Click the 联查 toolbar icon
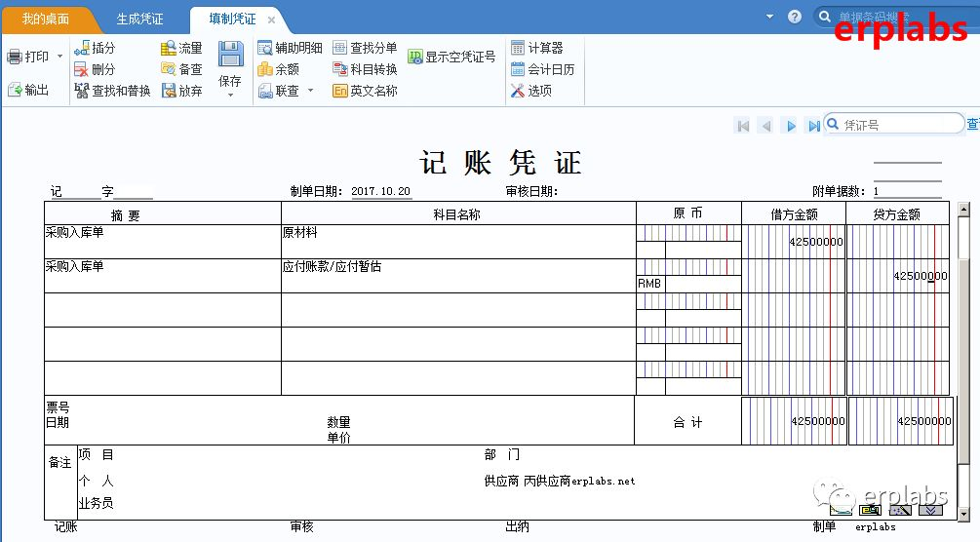This screenshot has height=542, width=980. [x=265, y=91]
